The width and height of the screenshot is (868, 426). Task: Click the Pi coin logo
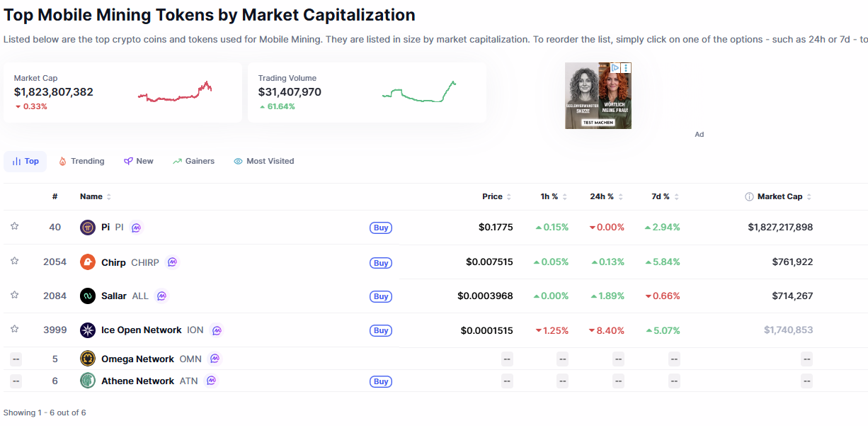(88, 227)
